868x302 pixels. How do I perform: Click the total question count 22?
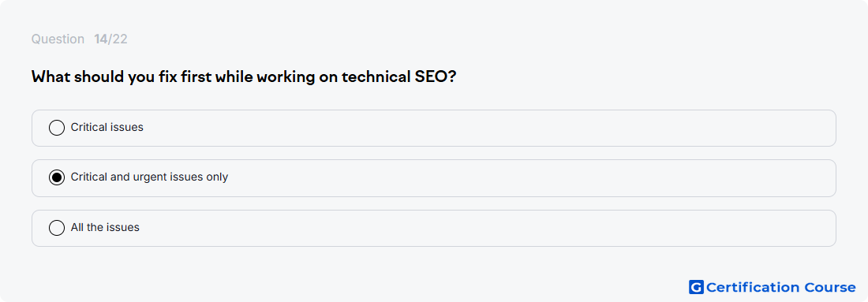tap(120, 39)
